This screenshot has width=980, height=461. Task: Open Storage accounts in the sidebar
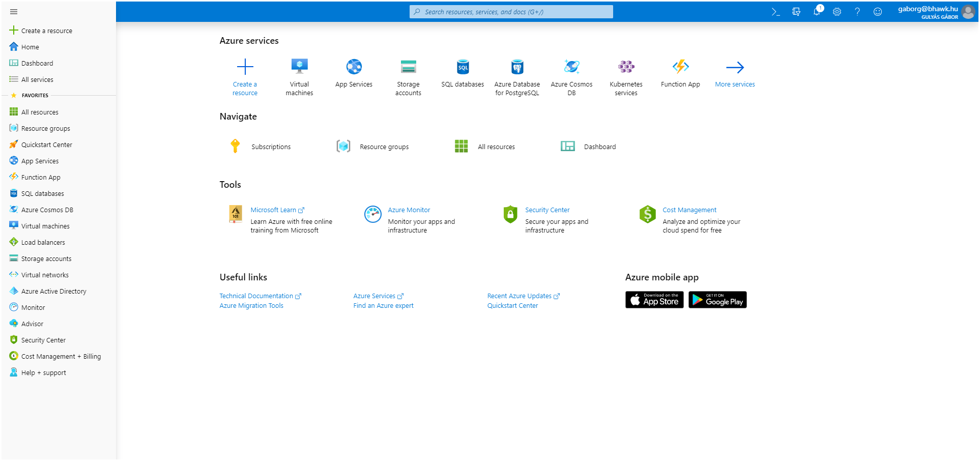click(59, 258)
